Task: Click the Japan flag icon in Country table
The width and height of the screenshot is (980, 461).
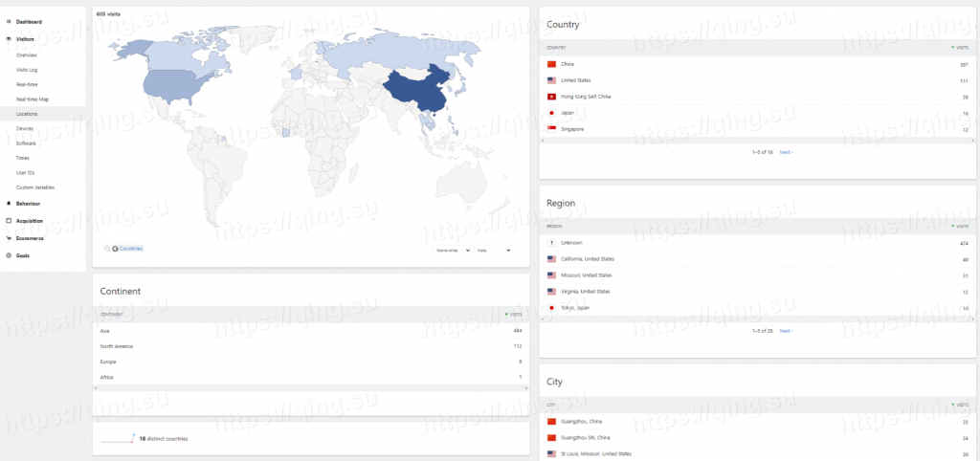Action: [x=551, y=113]
